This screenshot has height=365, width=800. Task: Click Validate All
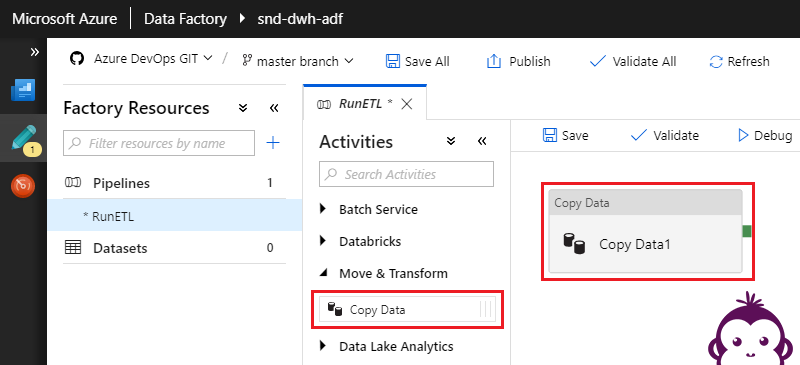click(633, 62)
